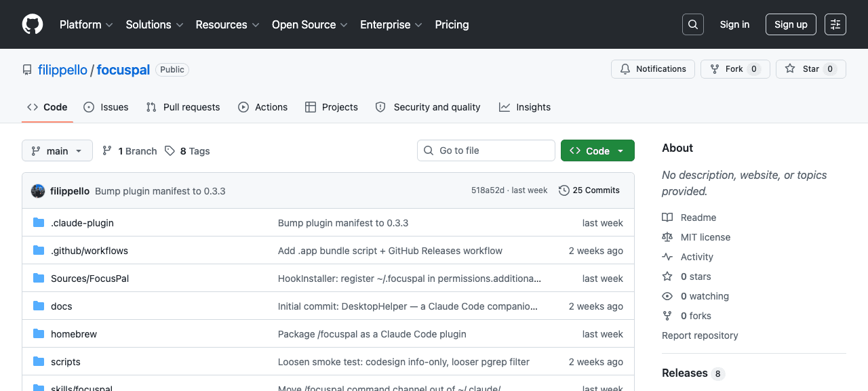
Task: Expand the Enterprise menu
Action: tap(391, 24)
